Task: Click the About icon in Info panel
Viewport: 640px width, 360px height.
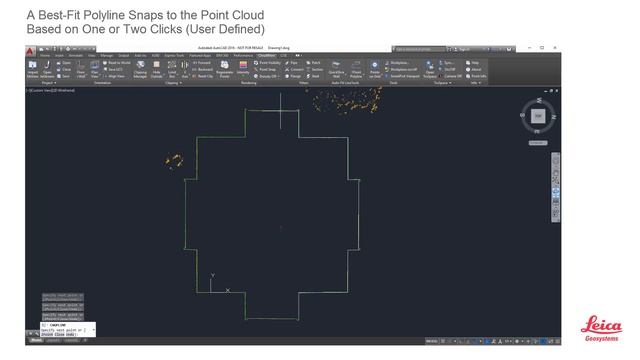Action: pos(473,69)
